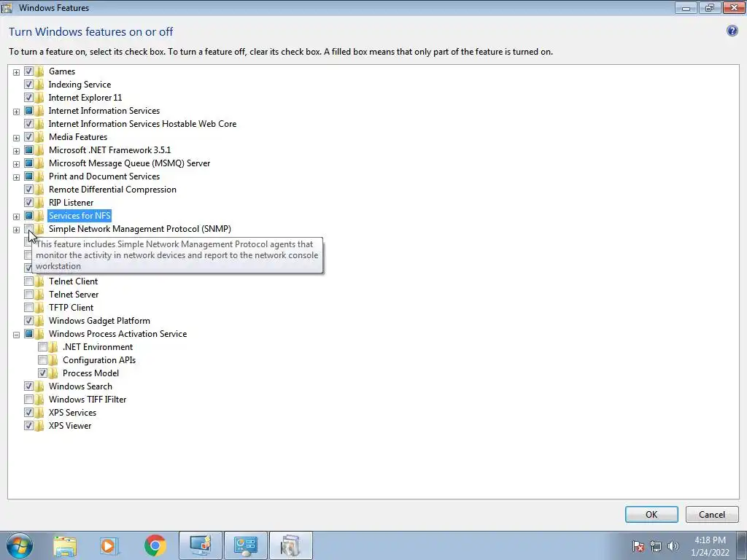The image size is (747, 560).
Task: Click the clock showing 4:18 PM
Action: click(x=710, y=540)
